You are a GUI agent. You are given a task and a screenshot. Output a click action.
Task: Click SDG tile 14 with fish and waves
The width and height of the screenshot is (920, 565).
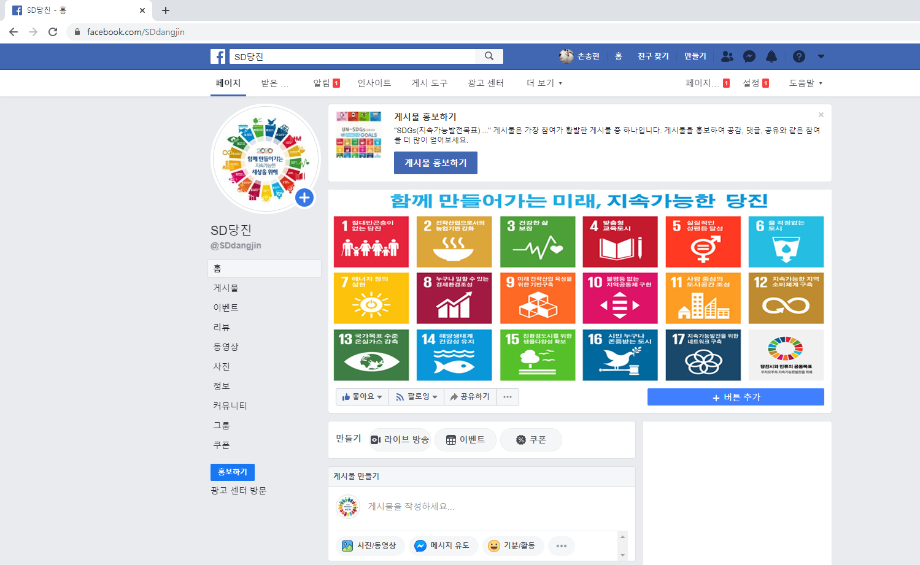tap(454, 355)
